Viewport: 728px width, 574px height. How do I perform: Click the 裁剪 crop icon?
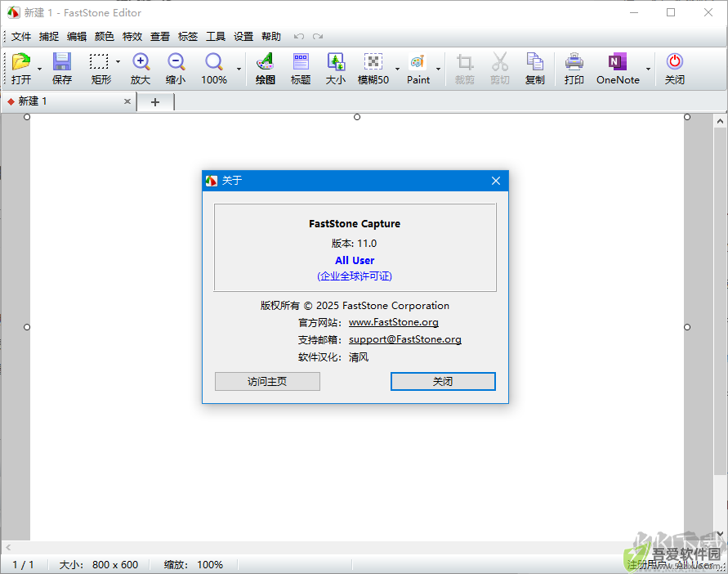(x=464, y=69)
